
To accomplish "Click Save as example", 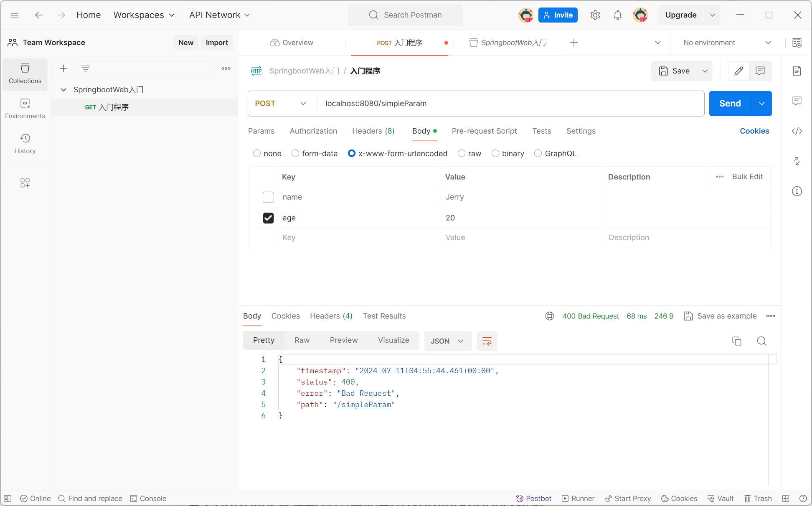I will coord(720,316).
